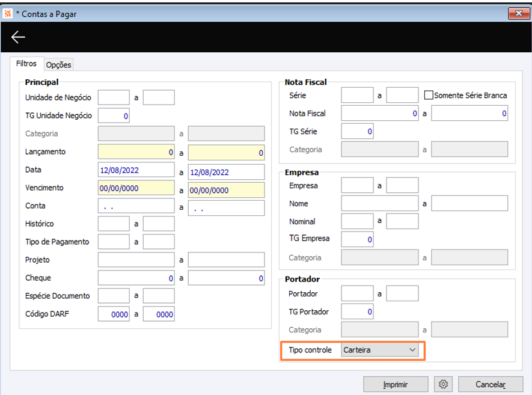The height and width of the screenshot is (395, 532).
Task: Click the first Série field
Action: point(357,95)
